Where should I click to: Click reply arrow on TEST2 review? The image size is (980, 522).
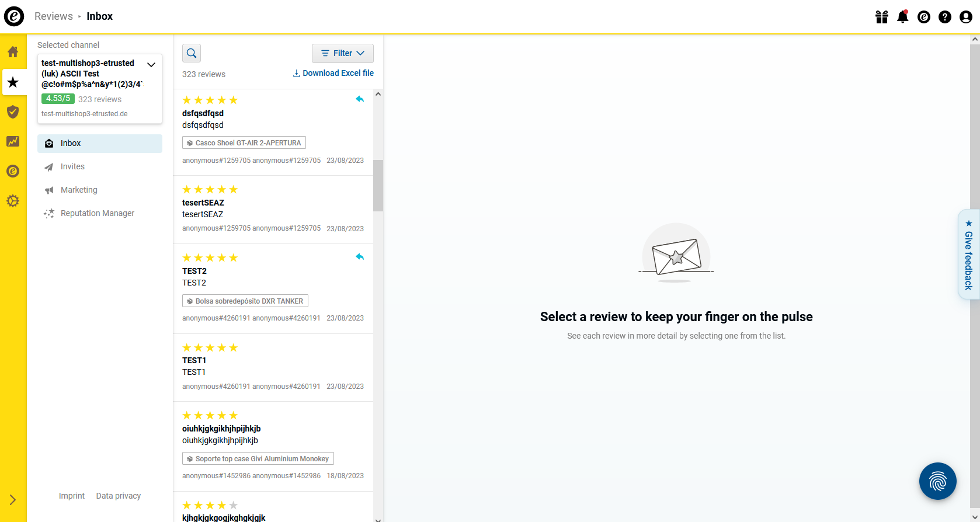point(360,257)
